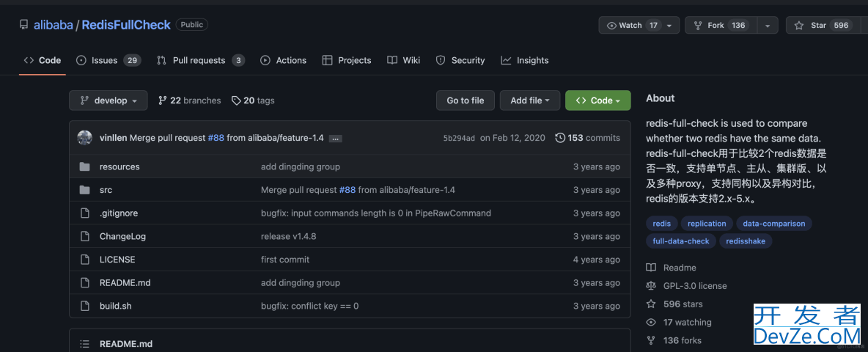The height and width of the screenshot is (352, 868).
Task: Open README.md in the file list
Action: point(125,283)
